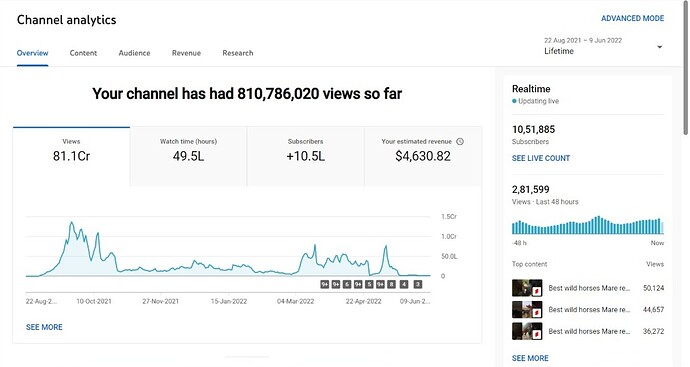
Task: Click the 27-Nov-2021 axis date label
Action: click(x=161, y=301)
